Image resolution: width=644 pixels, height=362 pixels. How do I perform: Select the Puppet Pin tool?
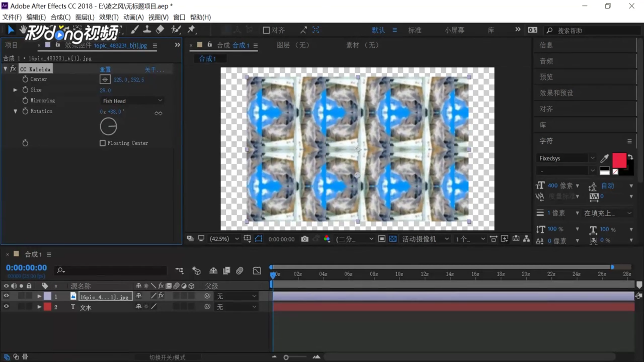pos(191,30)
